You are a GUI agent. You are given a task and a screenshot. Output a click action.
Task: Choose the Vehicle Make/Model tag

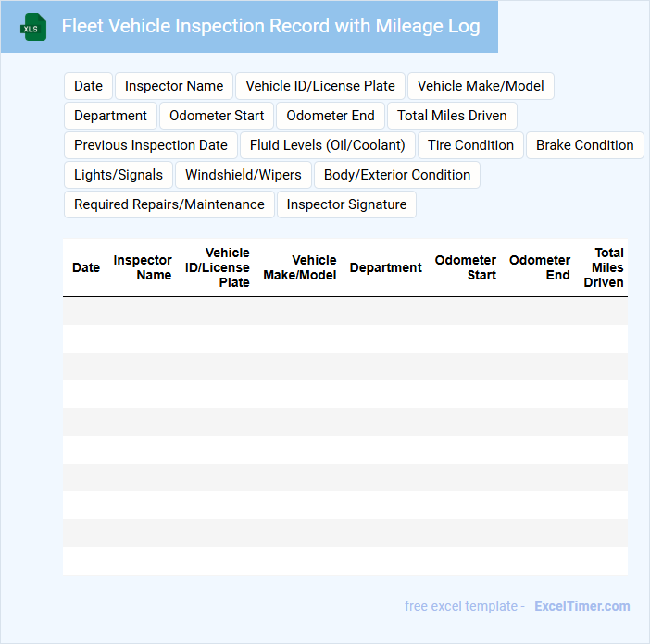click(481, 86)
